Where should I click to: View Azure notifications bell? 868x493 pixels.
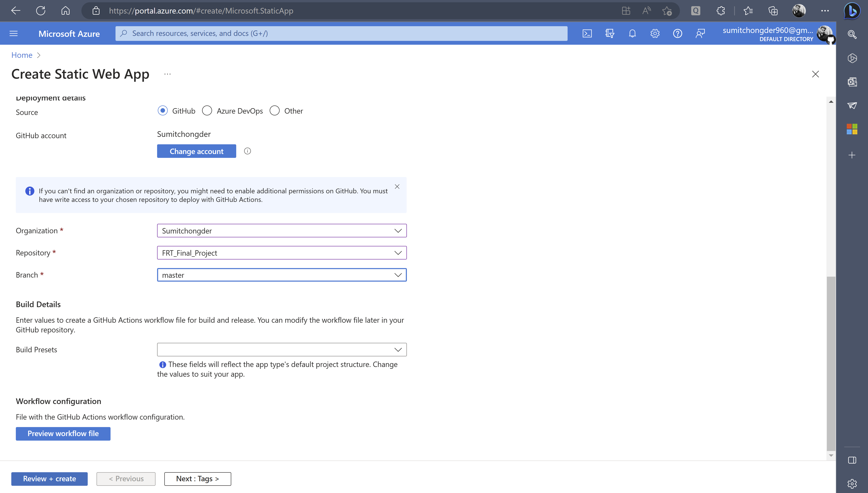click(632, 33)
